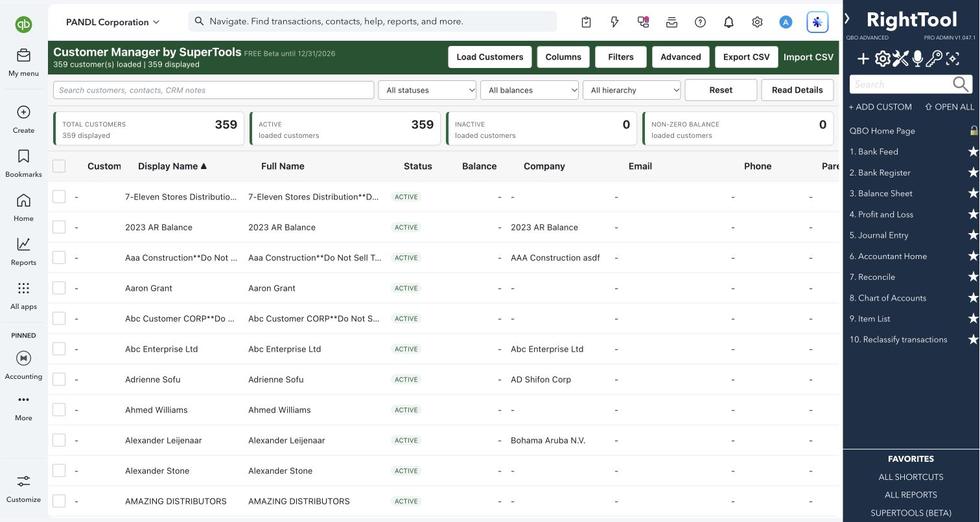Toggle favorite star for Bank Feed shortcut
Image resolution: width=980 pixels, height=522 pixels.
tap(973, 152)
